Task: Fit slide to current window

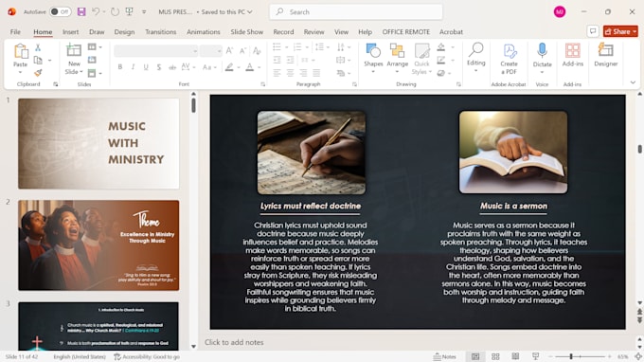Action: click(638, 356)
